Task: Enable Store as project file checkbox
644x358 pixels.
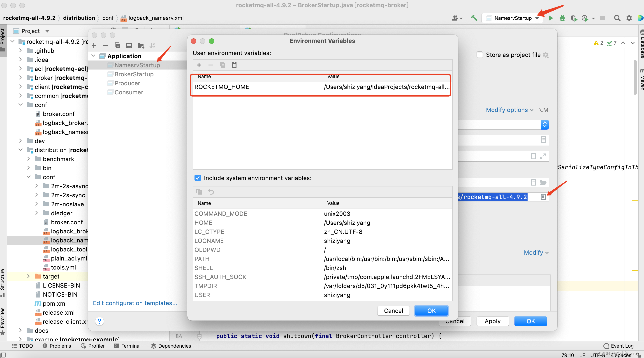Action: click(x=480, y=55)
